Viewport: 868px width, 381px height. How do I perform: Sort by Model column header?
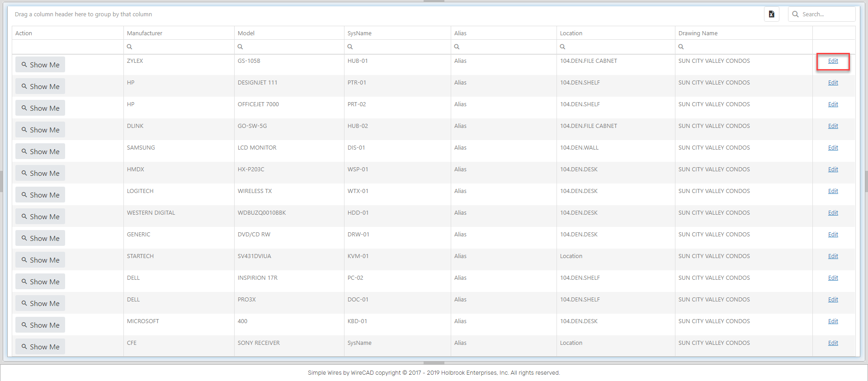tap(289, 33)
